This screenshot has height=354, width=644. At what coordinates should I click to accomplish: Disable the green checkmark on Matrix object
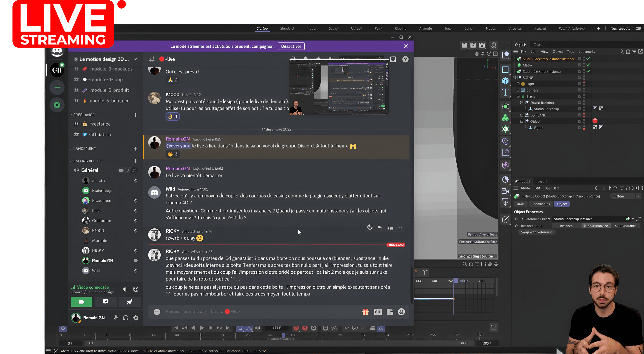pyautogui.click(x=589, y=65)
